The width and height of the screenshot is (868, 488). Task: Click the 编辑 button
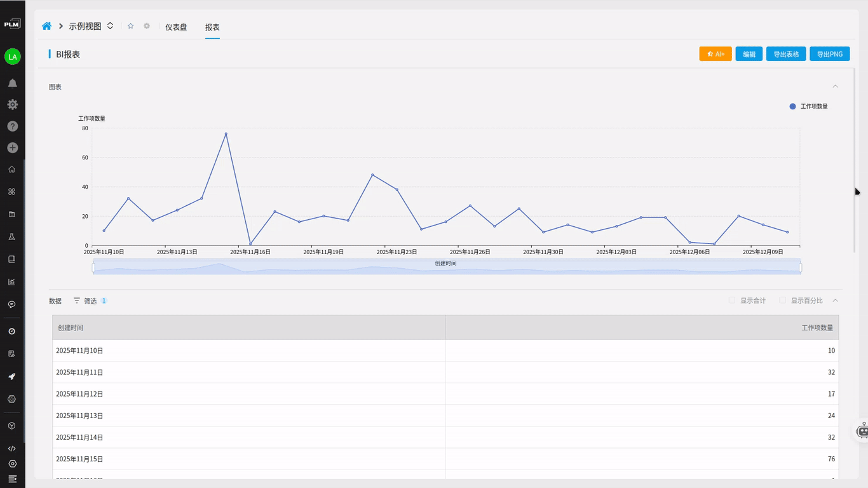click(749, 54)
